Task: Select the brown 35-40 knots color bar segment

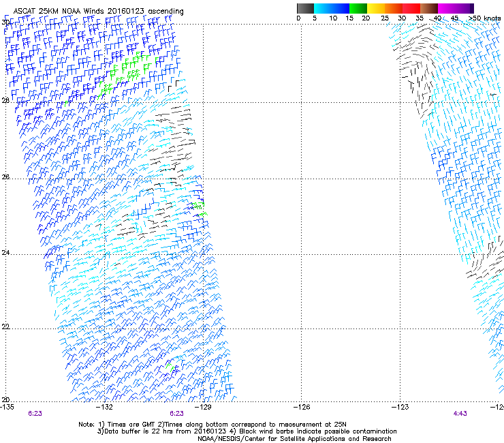Action: (429, 8)
